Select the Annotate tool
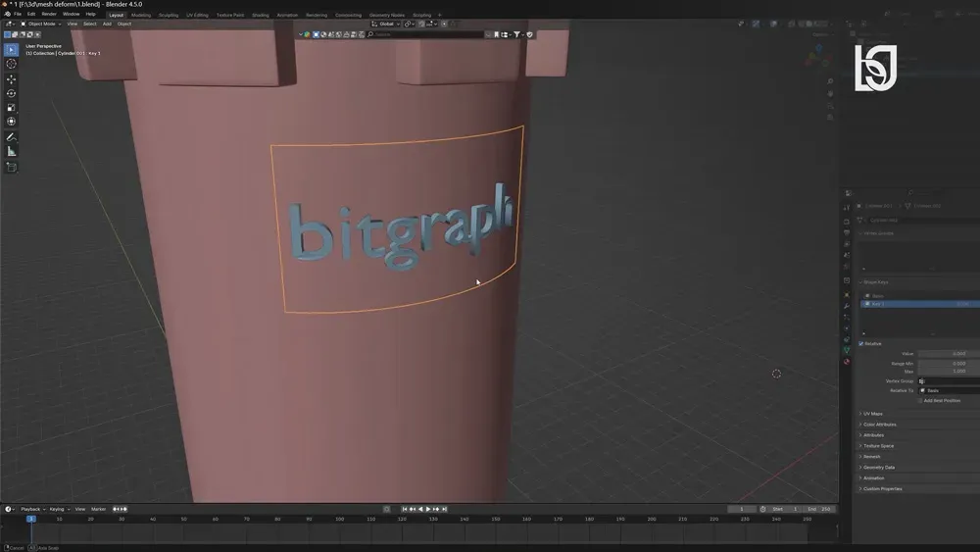The width and height of the screenshot is (980, 552). (11, 137)
